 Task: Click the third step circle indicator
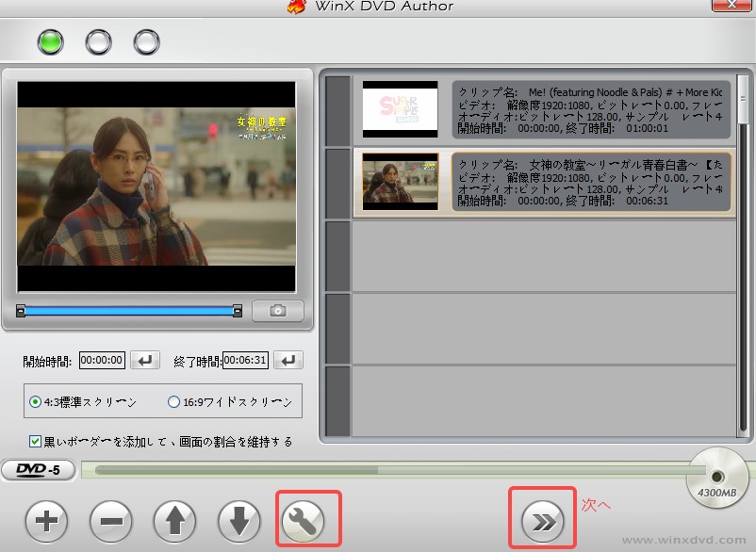146,41
